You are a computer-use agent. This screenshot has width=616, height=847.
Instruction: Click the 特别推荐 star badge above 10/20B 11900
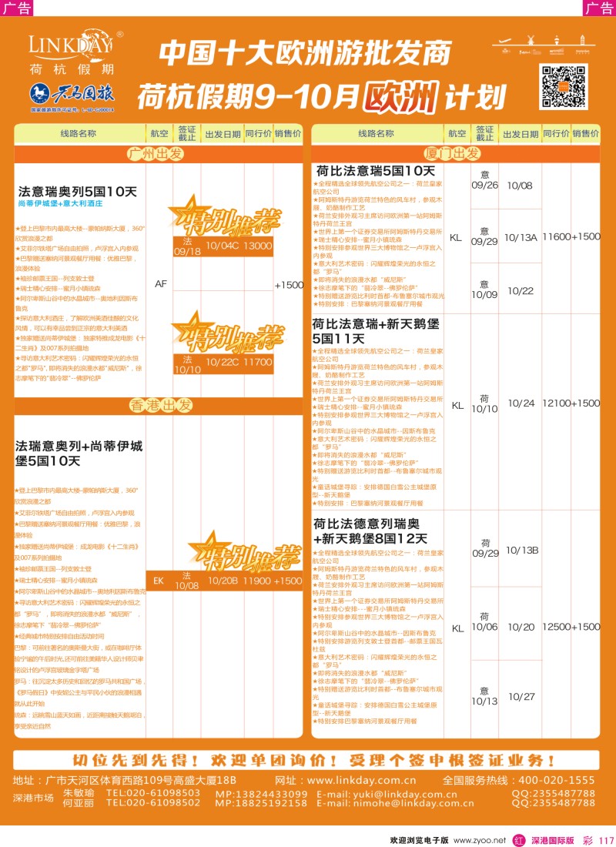(243, 552)
